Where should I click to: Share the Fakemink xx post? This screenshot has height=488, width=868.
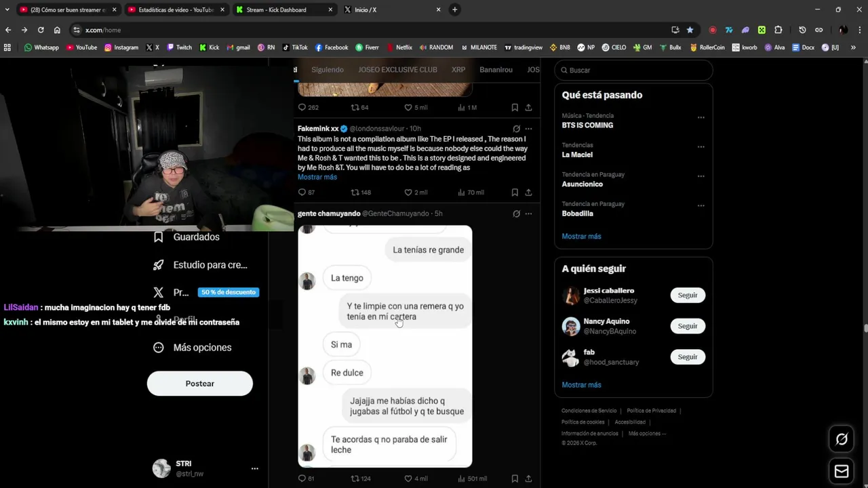[528, 192]
